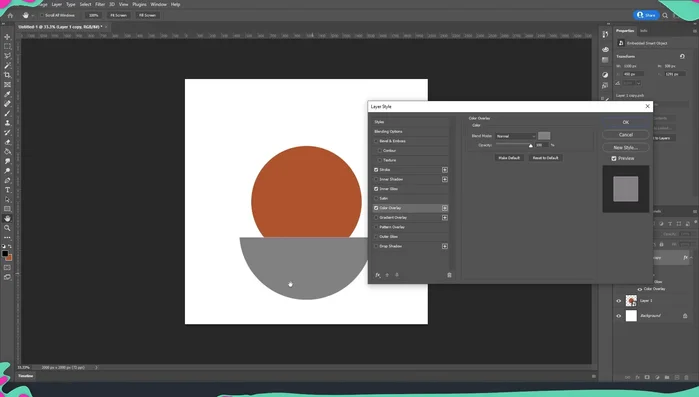Open the Help menu
This screenshot has width=699, height=397.
(x=176, y=4)
